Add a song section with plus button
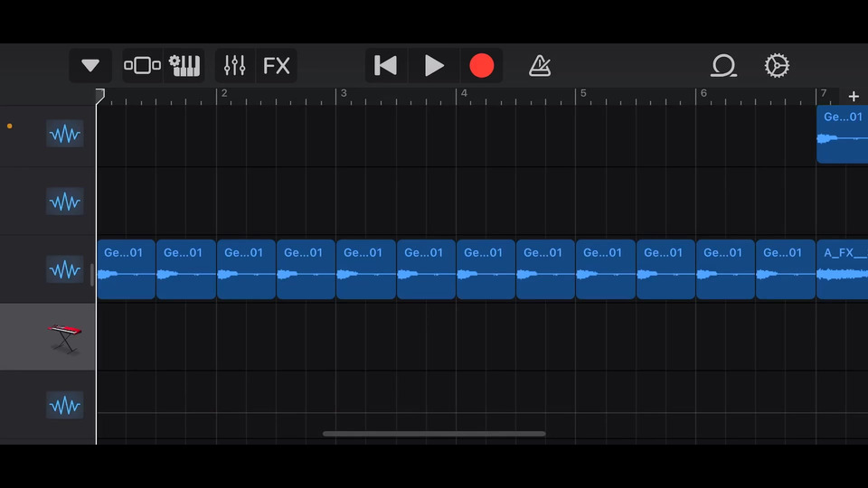The width and height of the screenshot is (868, 488). (854, 96)
